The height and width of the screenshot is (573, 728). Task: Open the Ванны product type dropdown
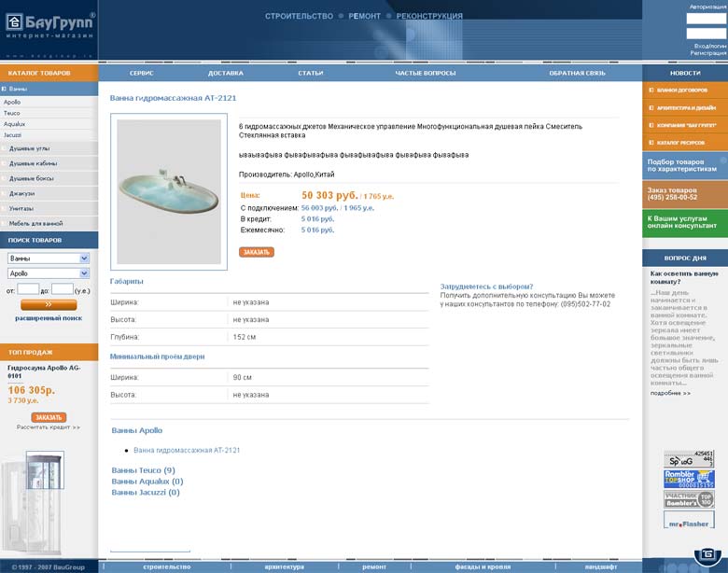(x=49, y=259)
